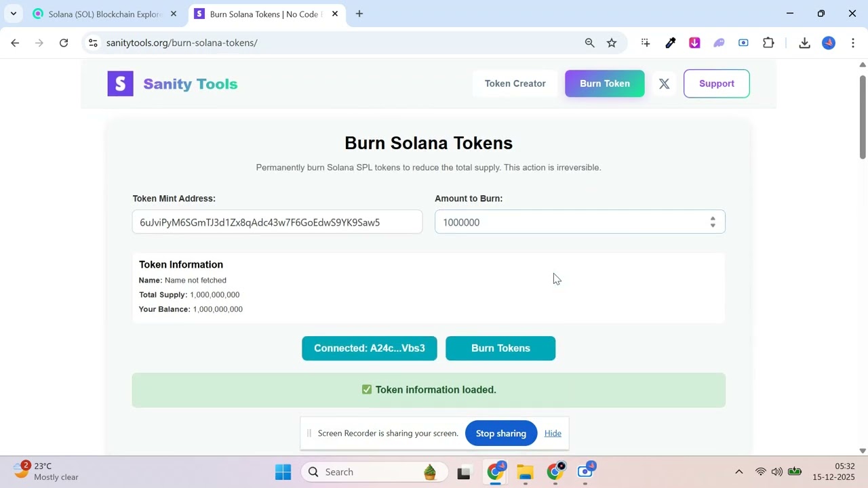Screen dimensions: 868x488
Task: Focus the Token Mint Address field
Action: (277, 222)
